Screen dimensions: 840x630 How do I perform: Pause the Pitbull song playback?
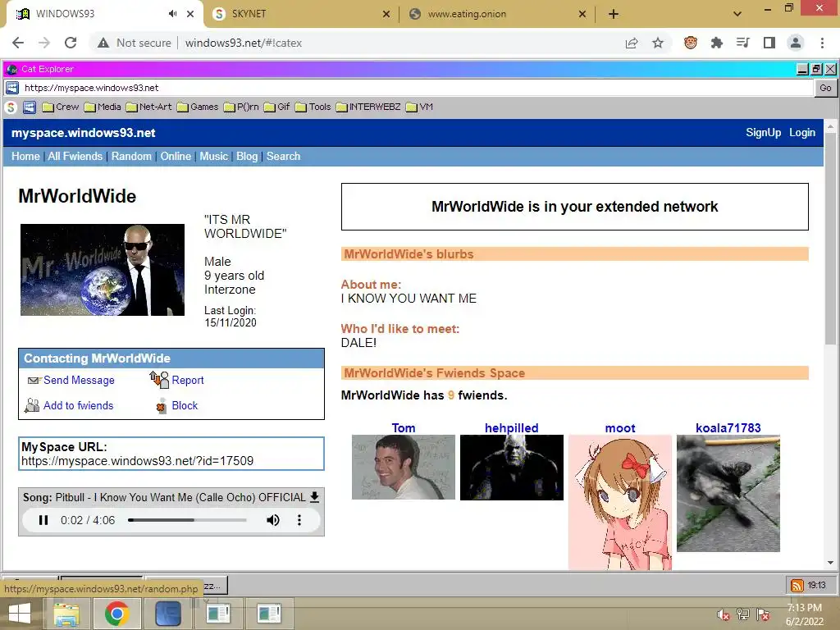[43, 520]
